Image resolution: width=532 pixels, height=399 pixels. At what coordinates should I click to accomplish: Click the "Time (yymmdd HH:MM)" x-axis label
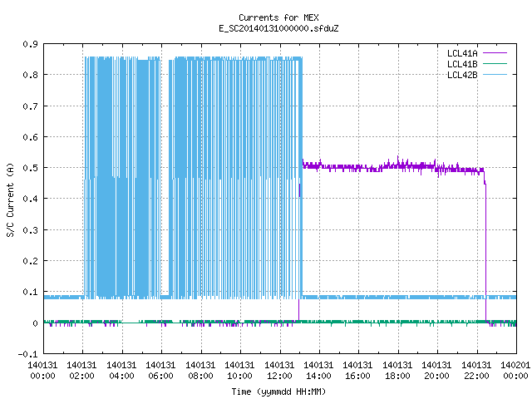[x=278, y=392]
